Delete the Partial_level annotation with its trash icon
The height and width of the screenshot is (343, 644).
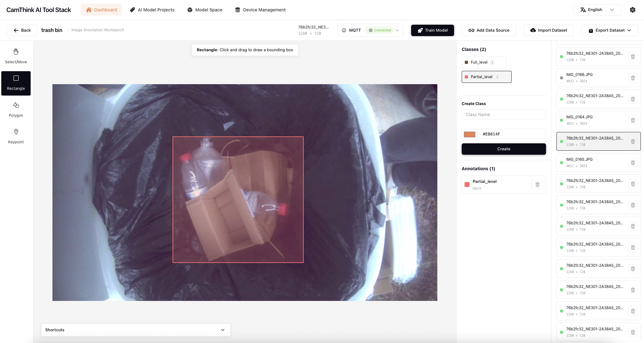(x=537, y=184)
